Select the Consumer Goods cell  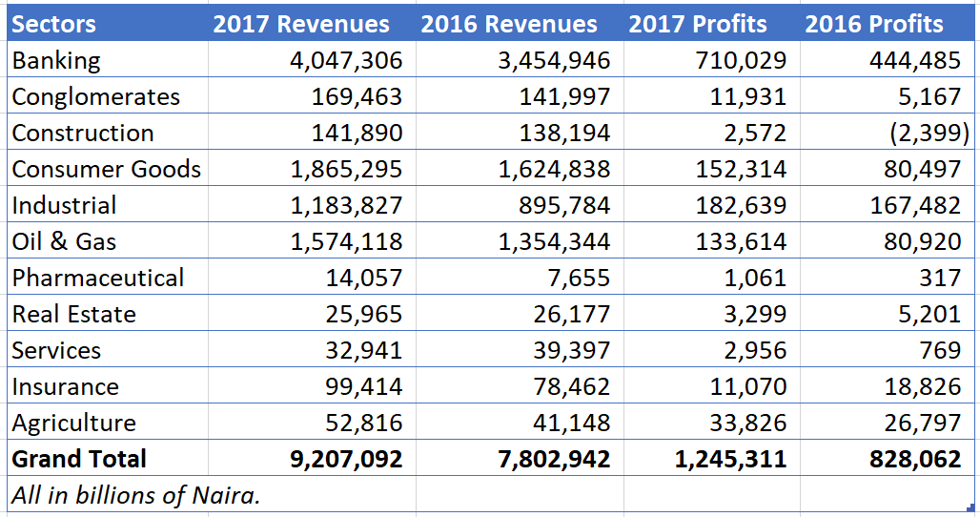tap(107, 170)
